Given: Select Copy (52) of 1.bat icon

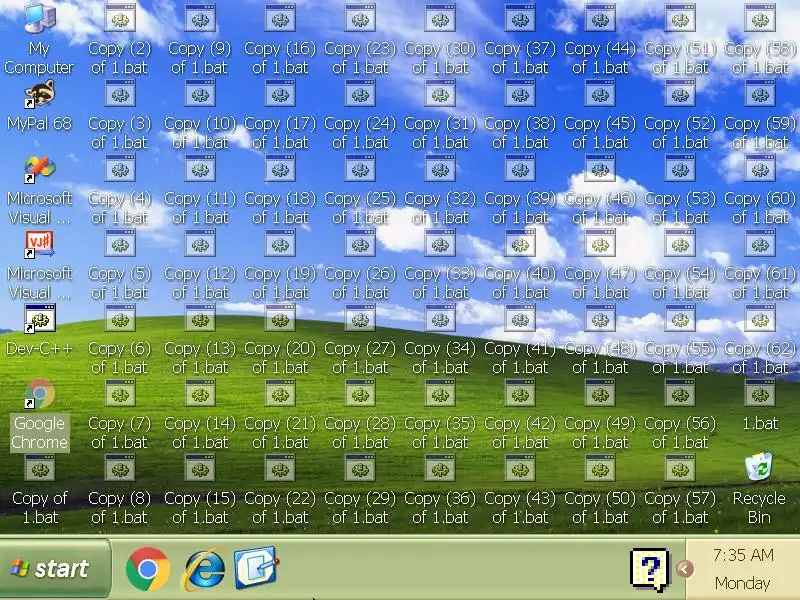Looking at the screenshot, I should [680, 93].
